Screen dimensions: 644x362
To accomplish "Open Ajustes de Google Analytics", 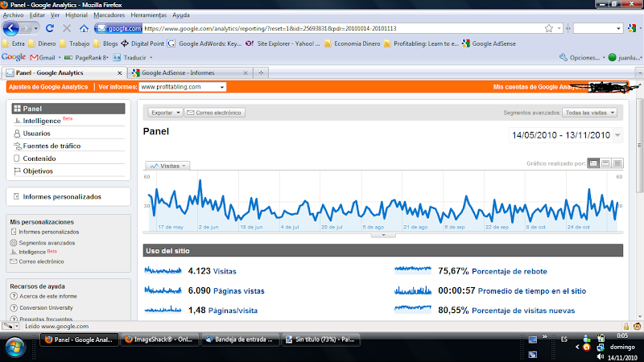I will 48,87.
